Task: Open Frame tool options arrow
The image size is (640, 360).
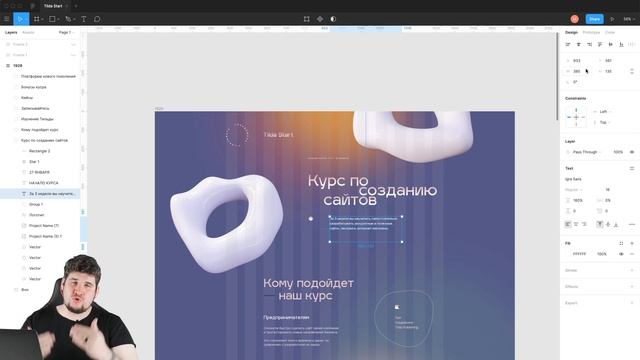Action: point(42,19)
